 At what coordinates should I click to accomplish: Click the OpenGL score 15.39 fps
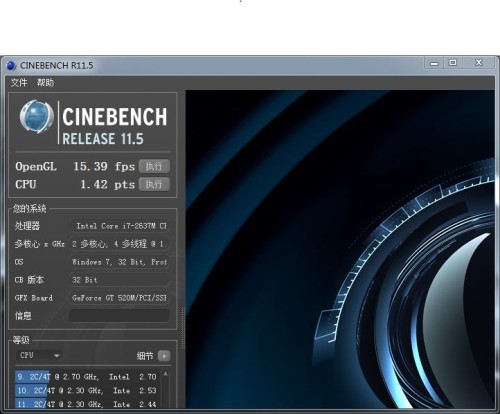click(x=104, y=166)
